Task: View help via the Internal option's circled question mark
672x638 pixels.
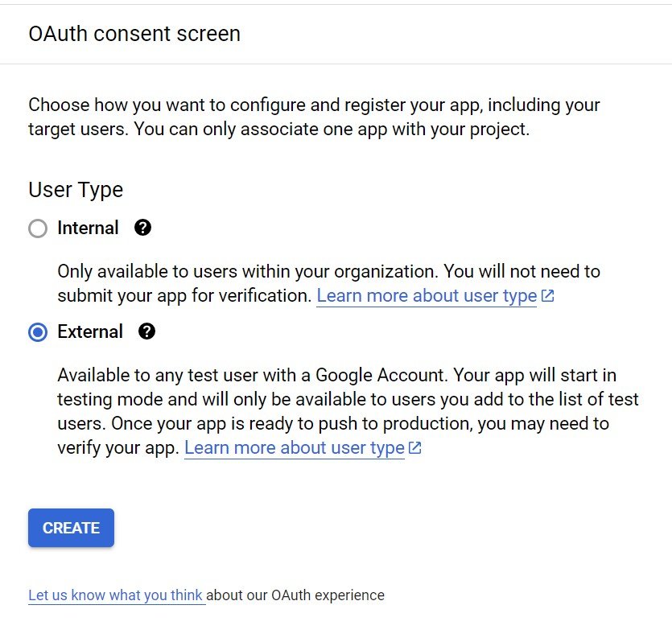Action: 142,228
